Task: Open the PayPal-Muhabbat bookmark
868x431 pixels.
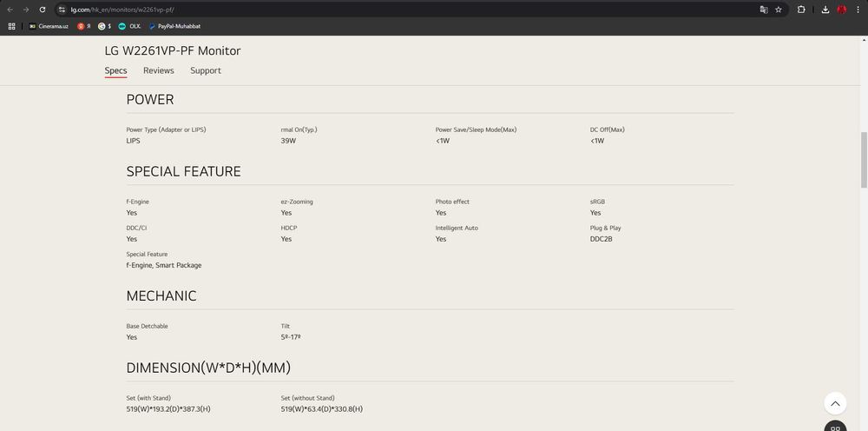Action: (x=174, y=26)
